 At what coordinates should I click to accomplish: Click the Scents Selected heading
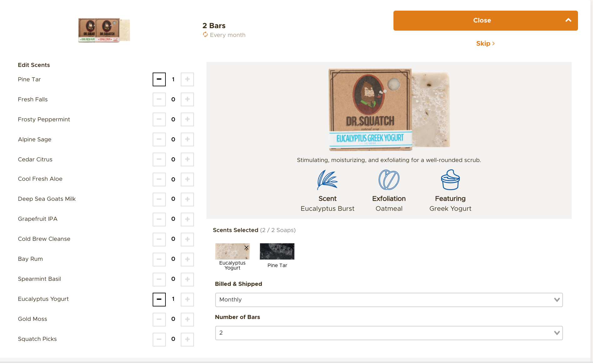(x=236, y=230)
